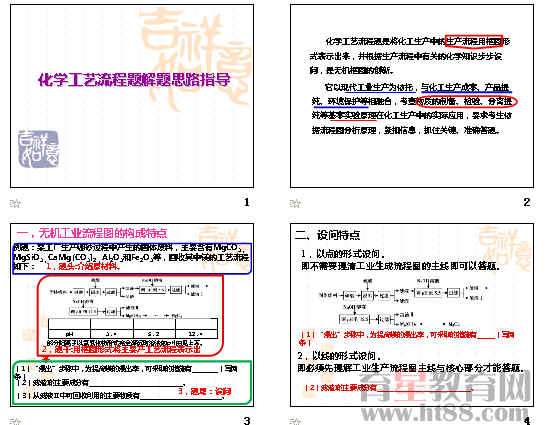The image size is (546, 425).
Task: Click the red rectangle highlight on slide 2
Action: (474, 41)
